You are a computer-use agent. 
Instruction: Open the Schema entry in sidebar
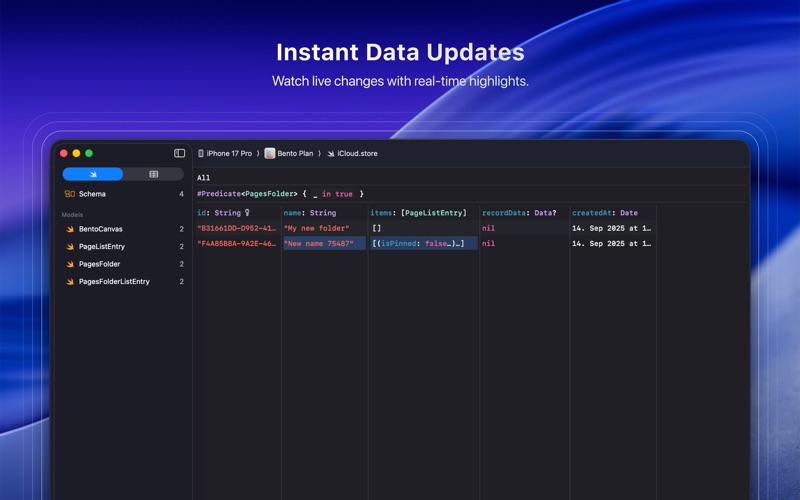[122, 194]
